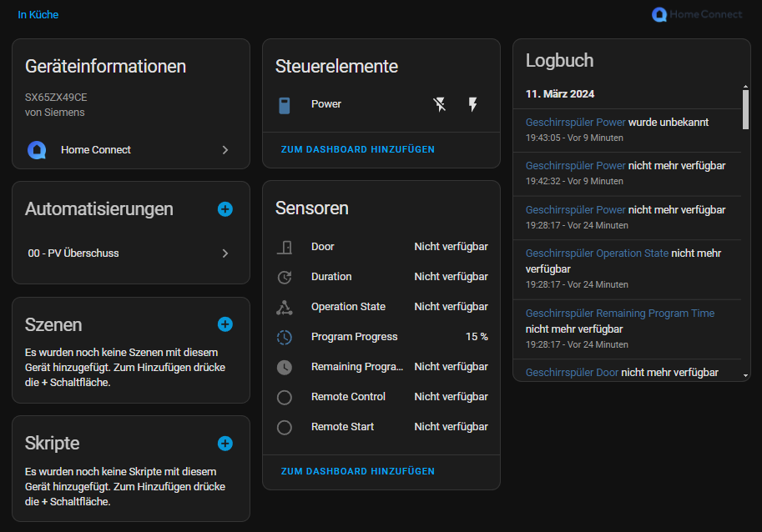Viewport: 762px width, 532px height.
Task: Add Steuerelemente to dashboard
Action: 357,149
